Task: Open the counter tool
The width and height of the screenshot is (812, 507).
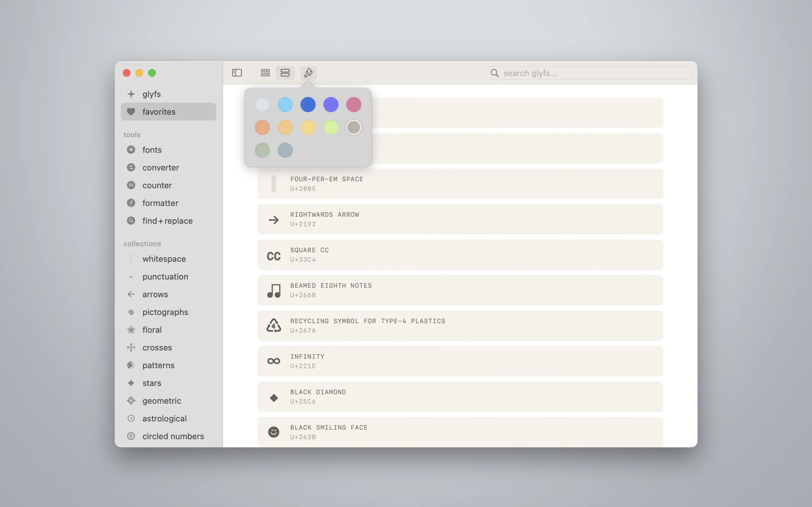Action: pyautogui.click(x=157, y=185)
